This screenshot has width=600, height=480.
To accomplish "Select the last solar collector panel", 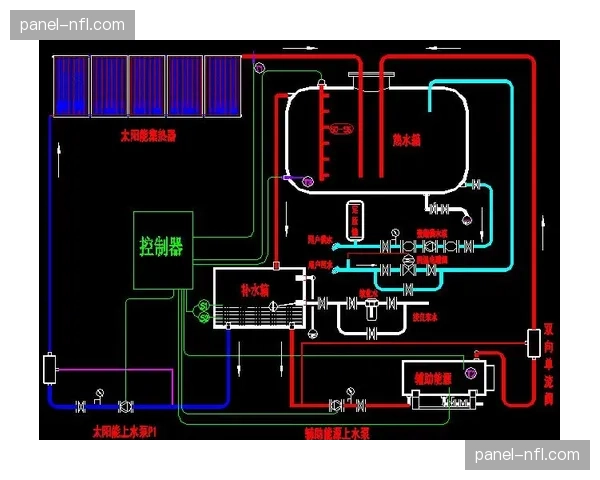I will (x=220, y=86).
